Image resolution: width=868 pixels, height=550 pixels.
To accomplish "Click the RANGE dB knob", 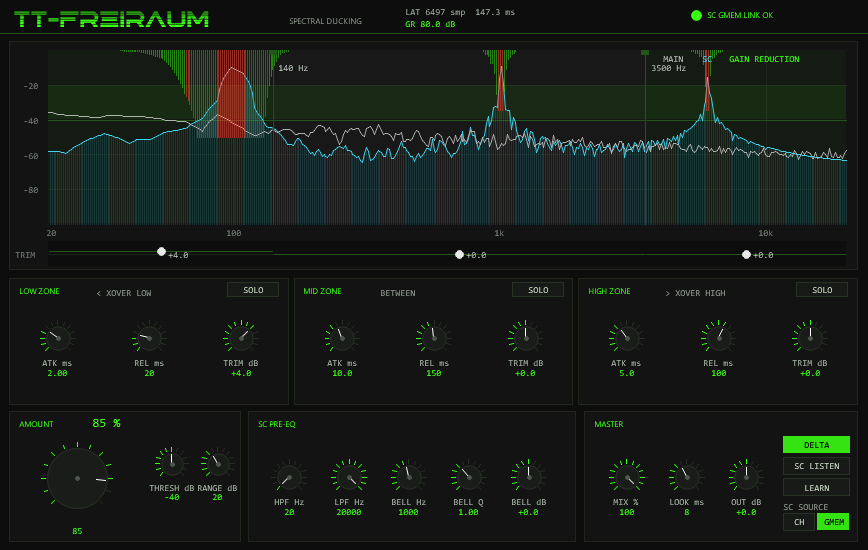I will [217, 464].
